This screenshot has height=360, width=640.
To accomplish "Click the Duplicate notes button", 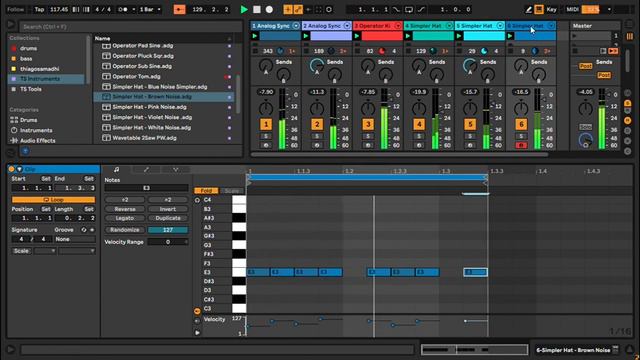I will [168, 218].
